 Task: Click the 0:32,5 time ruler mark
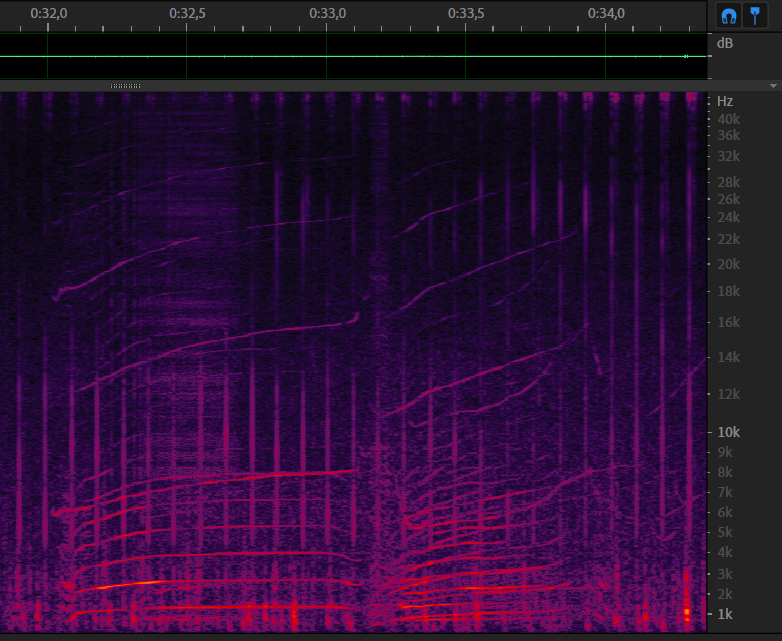[x=187, y=13]
